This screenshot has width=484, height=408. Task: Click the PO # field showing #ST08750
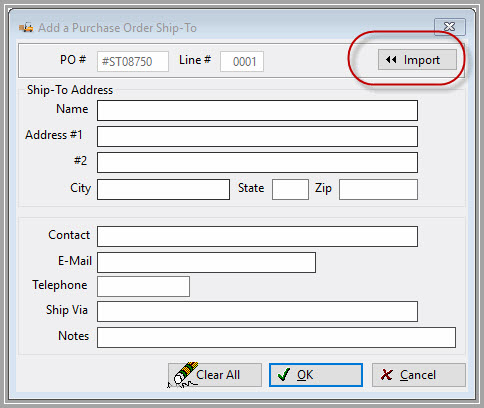[133, 61]
